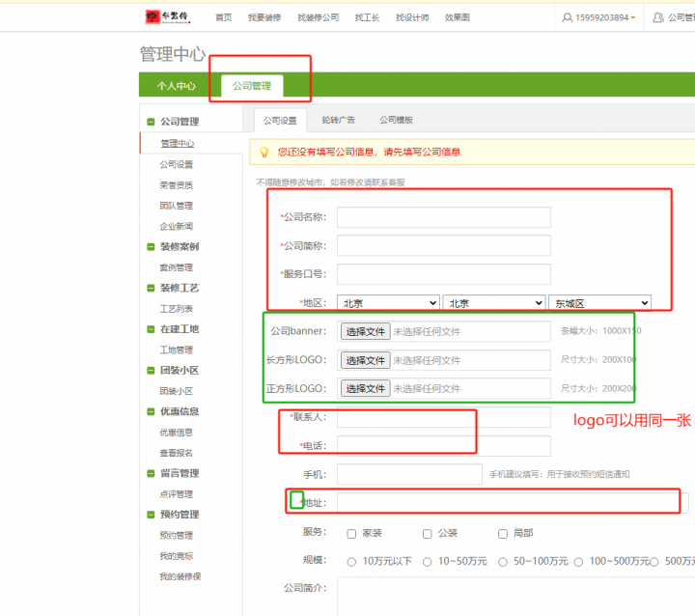This screenshot has height=616, width=695.
Task: Open the 荣誉资质 sidebar link
Action: tap(177, 184)
